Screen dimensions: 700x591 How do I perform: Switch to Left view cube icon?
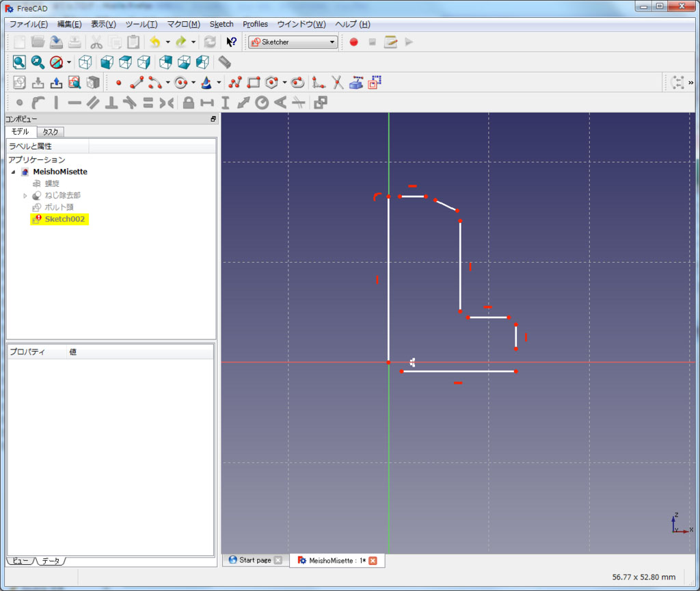(x=202, y=62)
